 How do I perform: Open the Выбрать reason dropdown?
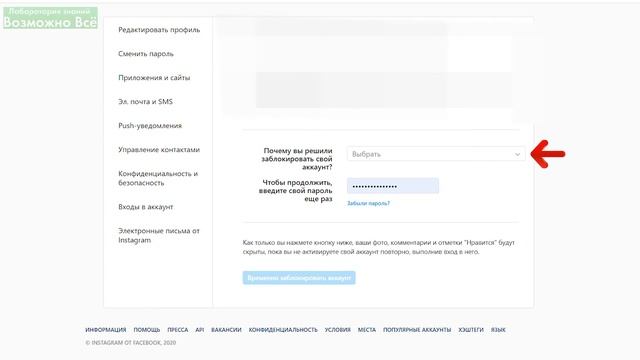click(x=436, y=154)
